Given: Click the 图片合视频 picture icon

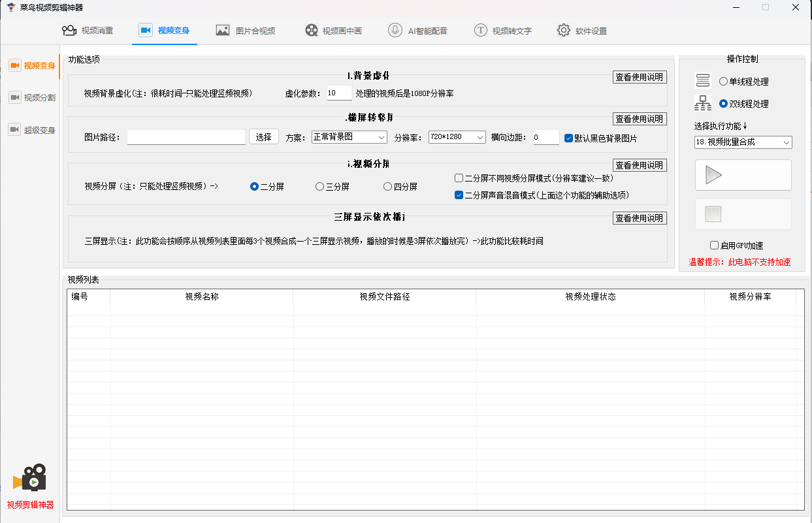Looking at the screenshot, I should [223, 31].
